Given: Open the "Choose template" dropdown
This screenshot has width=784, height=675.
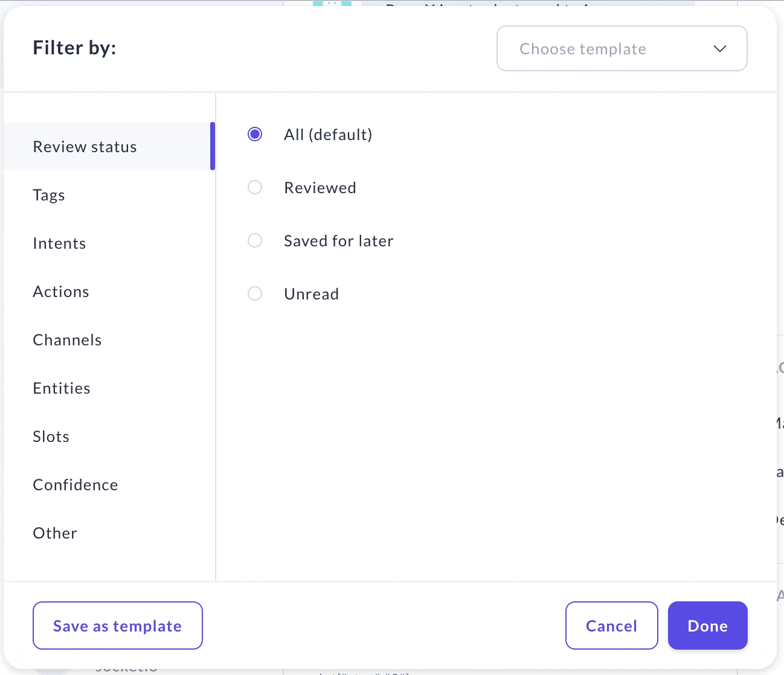Looking at the screenshot, I should coord(622,48).
